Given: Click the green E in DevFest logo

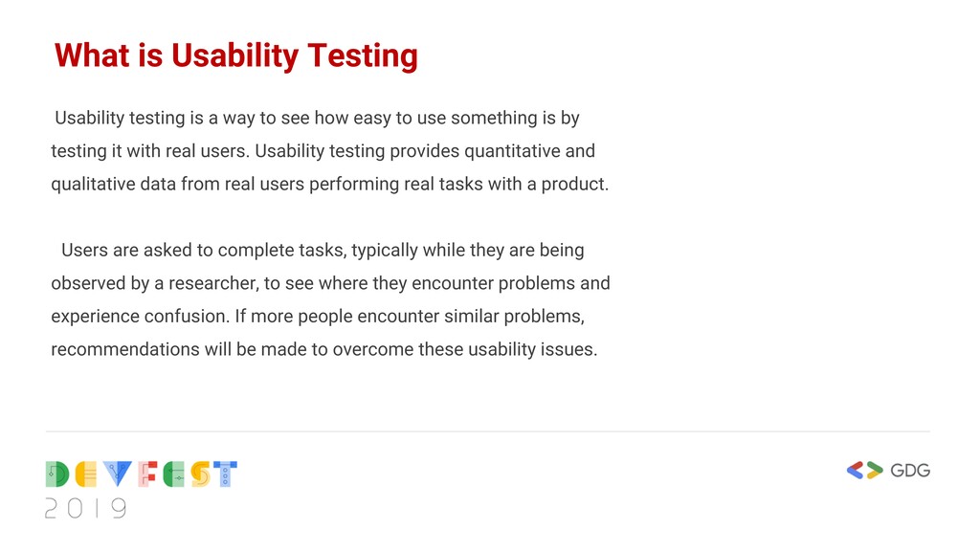Looking at the screenshot, I should point(174,474).
